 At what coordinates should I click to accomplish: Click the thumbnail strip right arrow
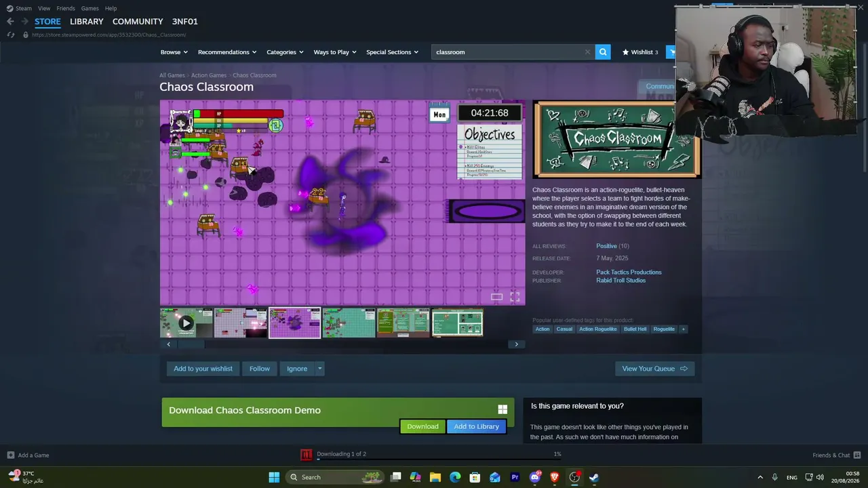click(516, 344)
